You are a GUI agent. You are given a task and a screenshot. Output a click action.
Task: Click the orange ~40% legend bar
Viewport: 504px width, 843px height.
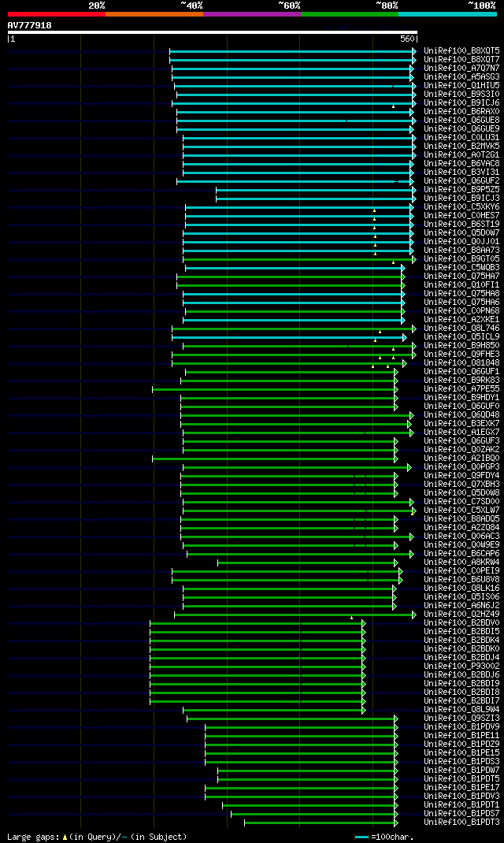pyautogui.click(x=154, y=14)
